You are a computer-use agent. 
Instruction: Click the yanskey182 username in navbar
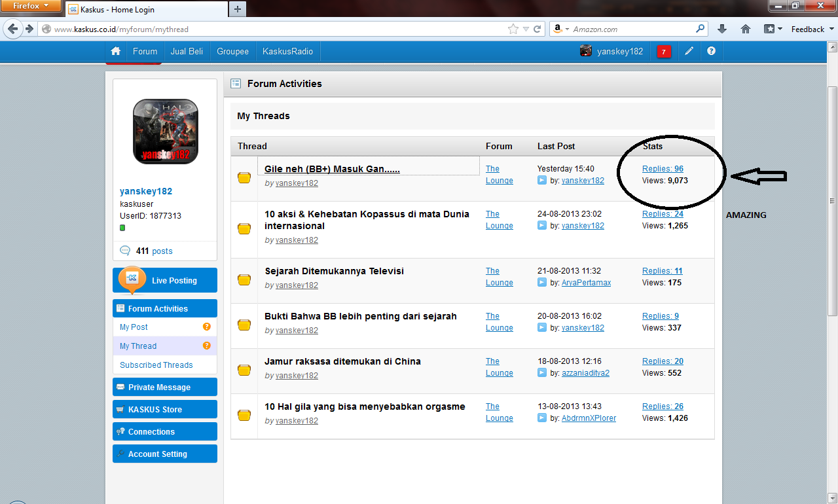[620, 51]
